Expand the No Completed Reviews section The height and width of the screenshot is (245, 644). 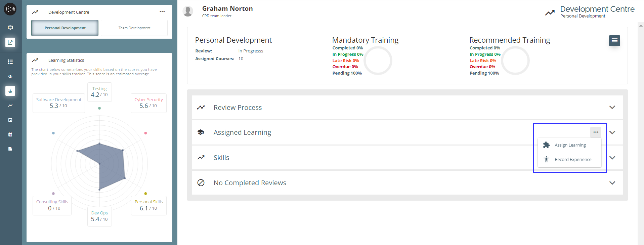tap(612, 183)
